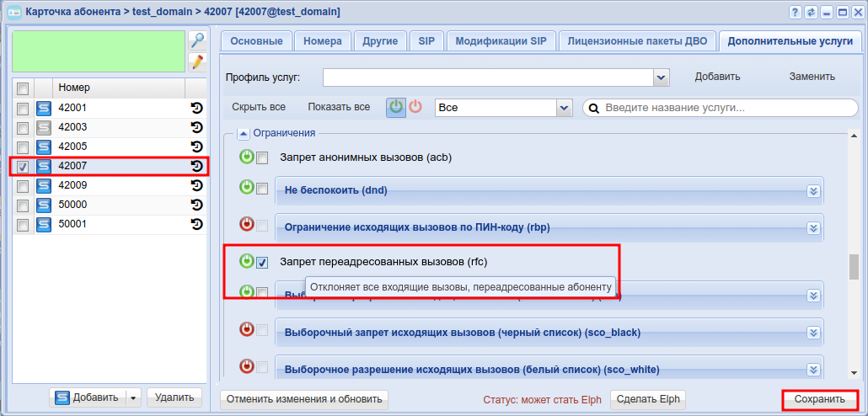
Task: Click the green power icon for acb service
Action: (x=246, y=157)
